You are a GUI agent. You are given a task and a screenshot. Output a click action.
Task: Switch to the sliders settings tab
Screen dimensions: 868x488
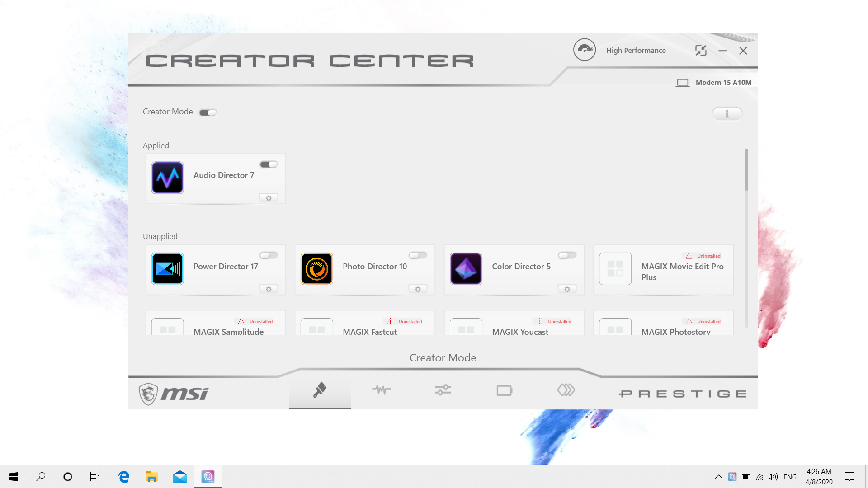(x=443, y=390)
